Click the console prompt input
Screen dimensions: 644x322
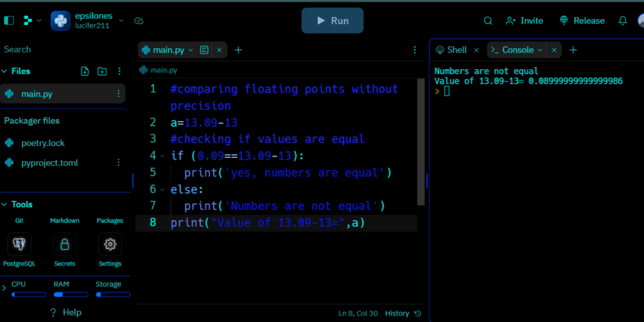coord(447,92)
